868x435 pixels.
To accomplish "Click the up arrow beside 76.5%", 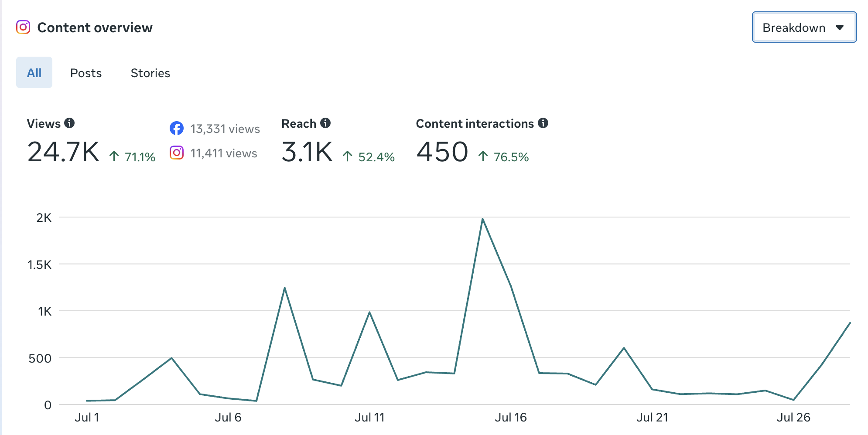I will click(483, 156).
